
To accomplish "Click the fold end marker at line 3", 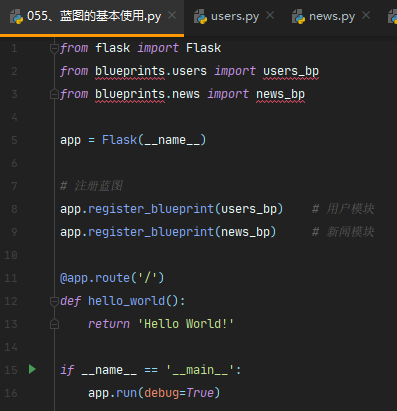I will [x=54, y=95].
